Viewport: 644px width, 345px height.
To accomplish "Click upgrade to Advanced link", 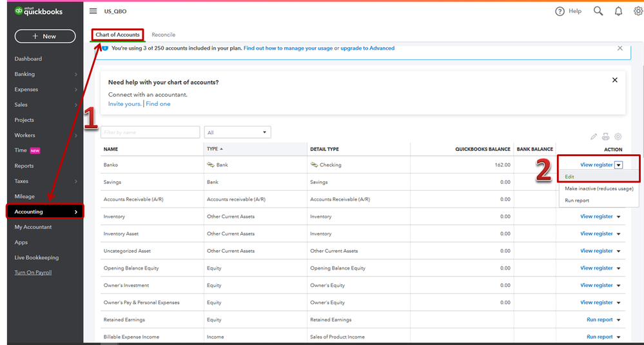I will 367,48.
